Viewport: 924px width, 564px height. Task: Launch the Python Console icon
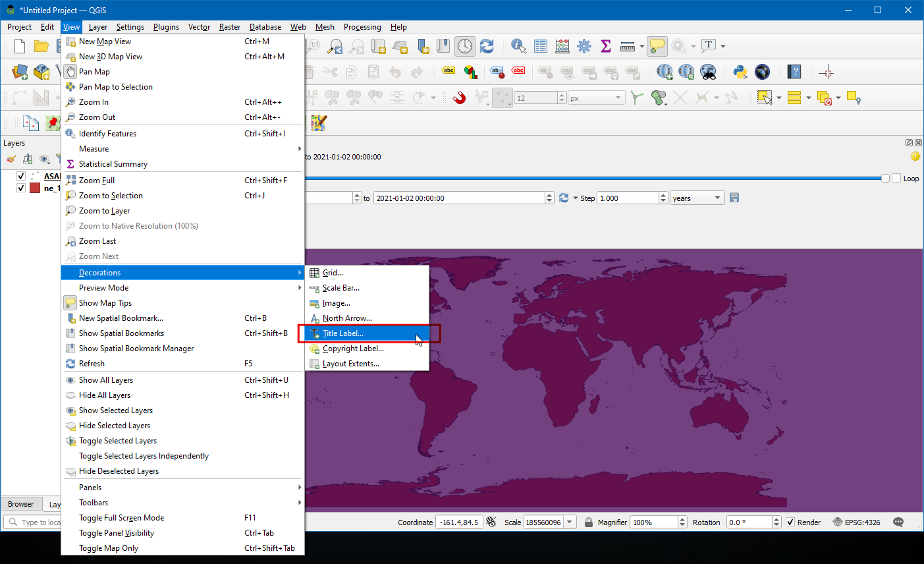click(740, 72)
